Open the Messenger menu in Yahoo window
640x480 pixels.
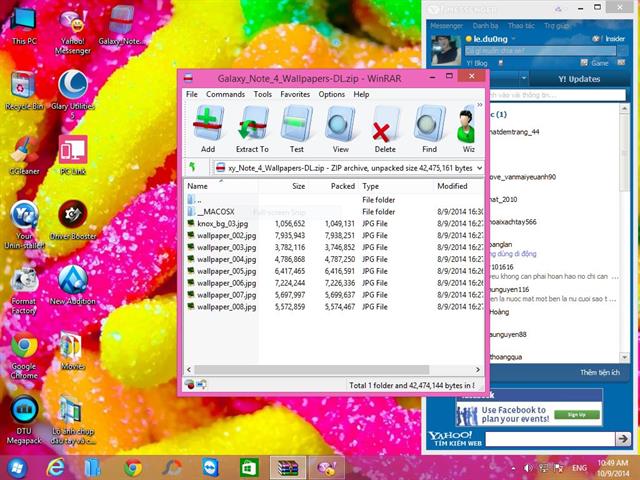coord(446,26)
